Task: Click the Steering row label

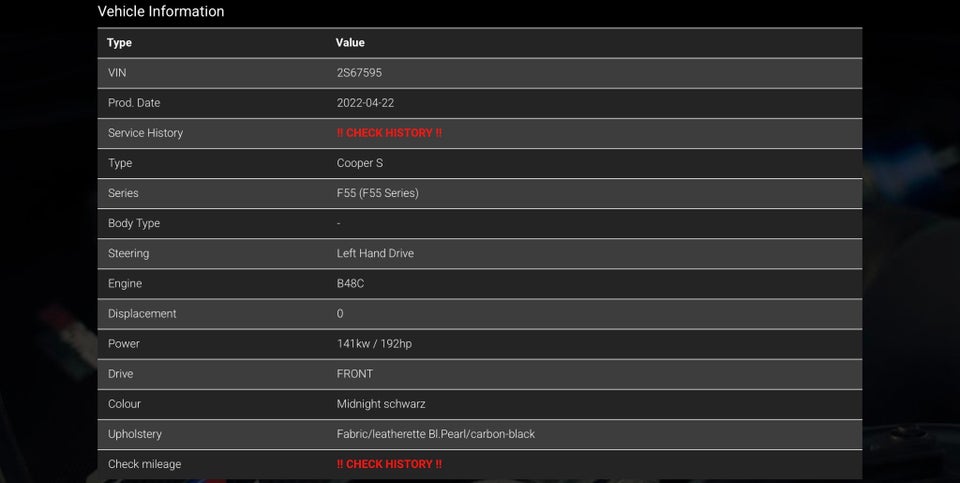Action: click(129, 253)
